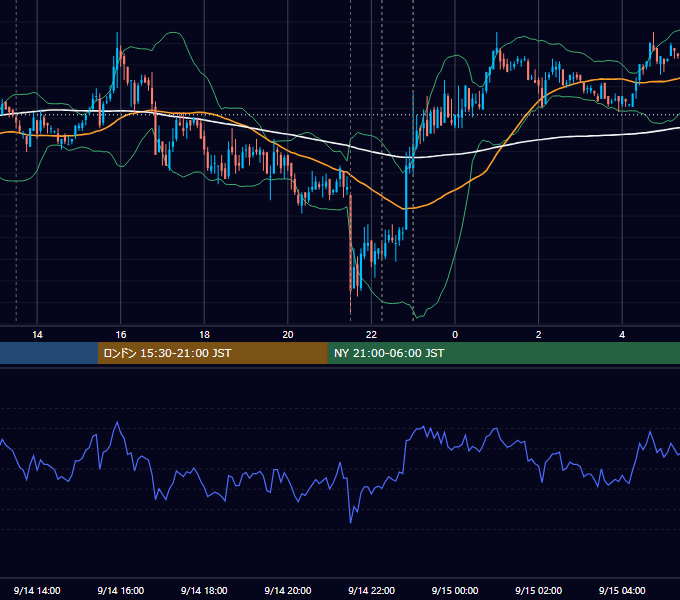
Task: Click the hour label 20 on the price chart axis
Action: click(x=288, y=335)
